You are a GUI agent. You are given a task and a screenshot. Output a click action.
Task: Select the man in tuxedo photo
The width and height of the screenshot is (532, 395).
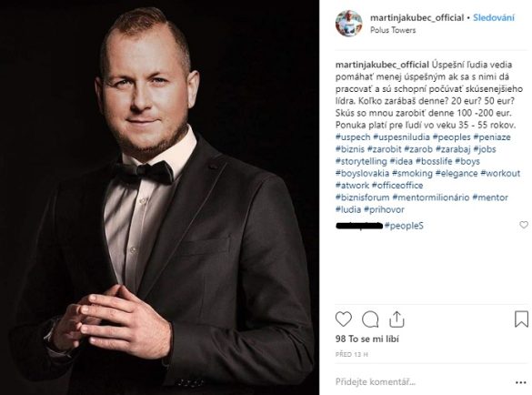click(159, 197)
